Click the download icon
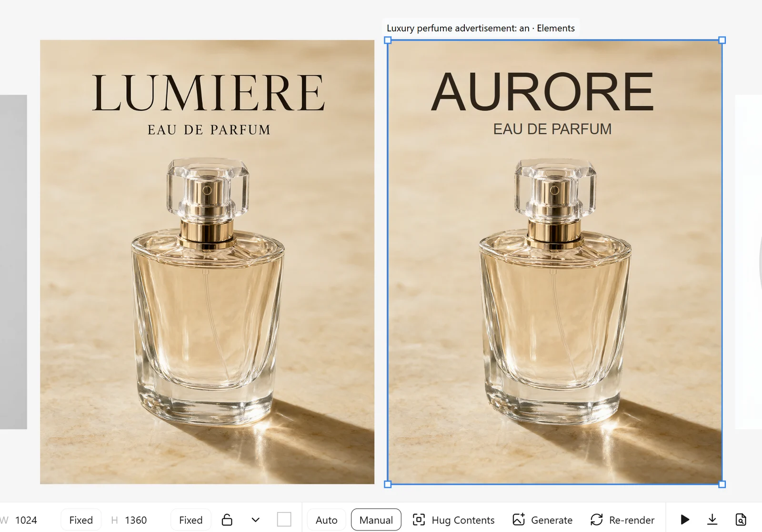 (712, 519)
